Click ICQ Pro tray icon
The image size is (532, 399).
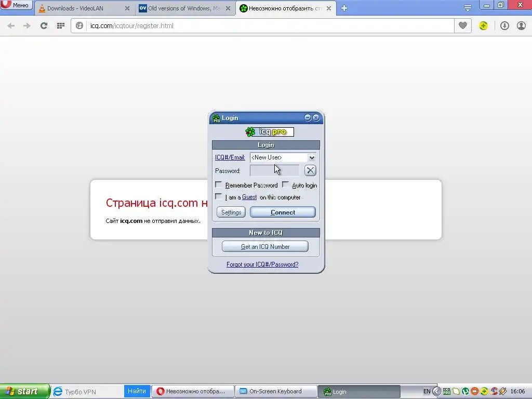point(447,392)
